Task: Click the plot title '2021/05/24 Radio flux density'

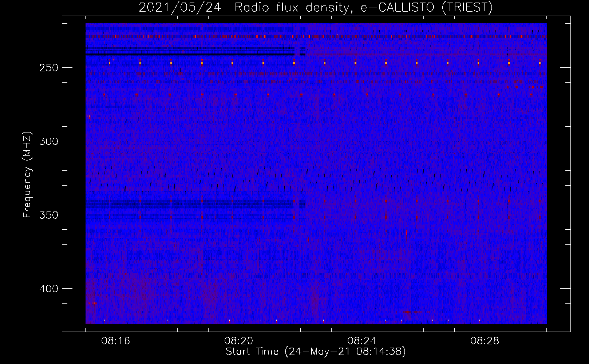Action: coord(244,8)
